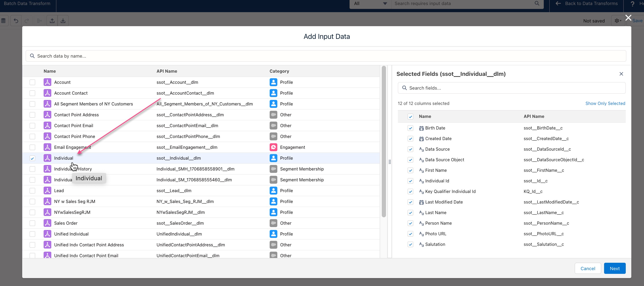Sort by the Name column header in the data list
This screenshot has height=286, width=644.
pyautogui.click(x=50, y=71)
